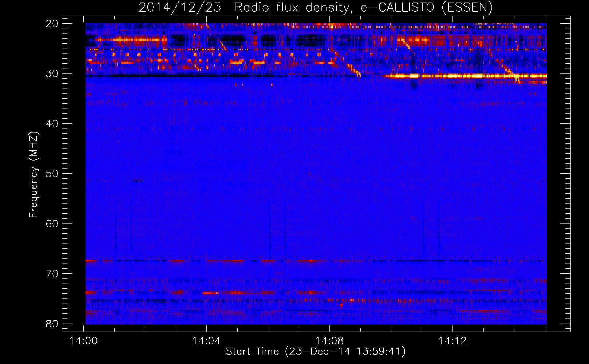Click the "14:08" time tick label
This screenshot has height=364, width=589.
(330, 341)
